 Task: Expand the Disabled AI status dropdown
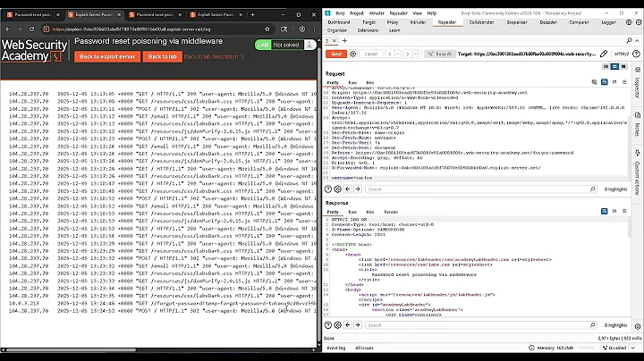click(x=619, y=348)
